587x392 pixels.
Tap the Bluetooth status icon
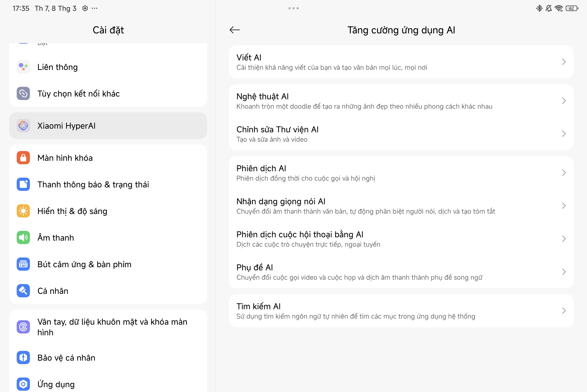[539, 8]
